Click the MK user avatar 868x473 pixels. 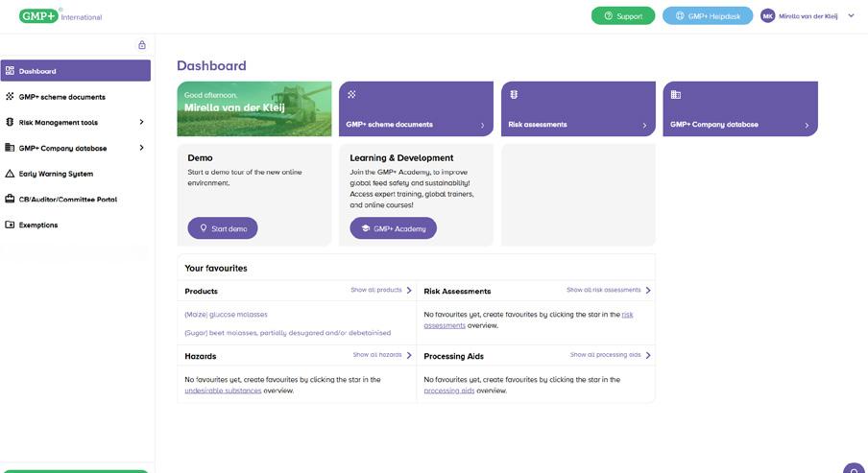[767, 16]
